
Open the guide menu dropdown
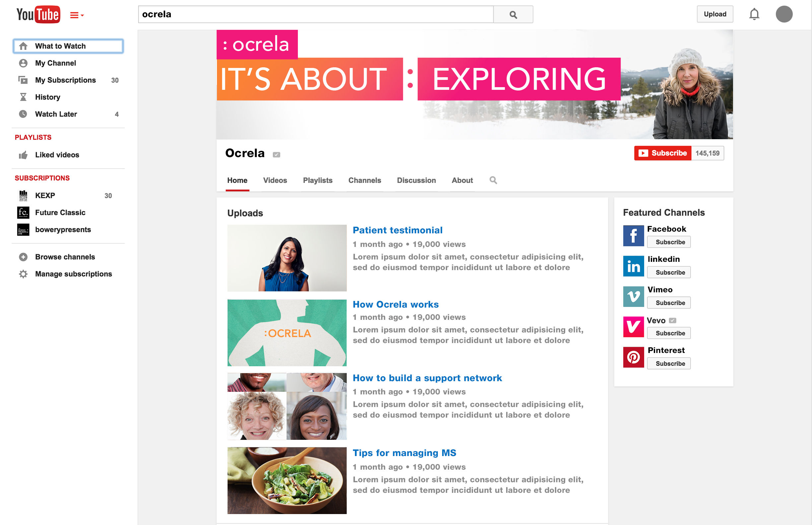click(77, 15)
